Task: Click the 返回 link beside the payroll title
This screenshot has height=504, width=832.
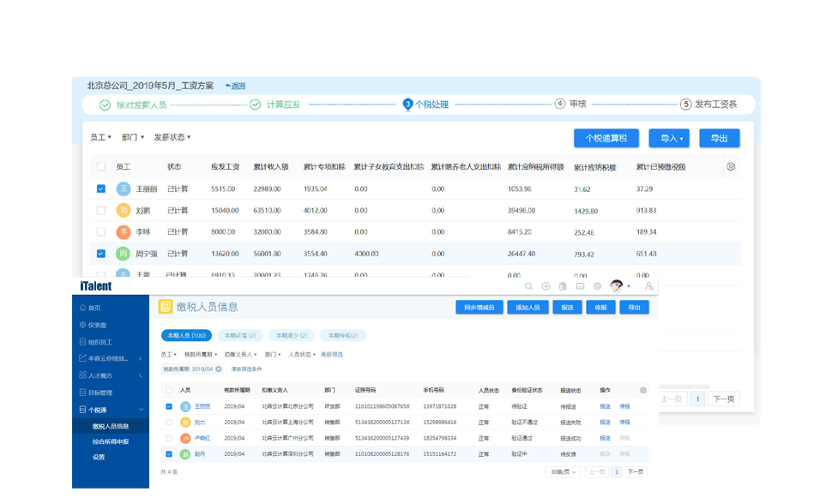Action: click(235, 86)
